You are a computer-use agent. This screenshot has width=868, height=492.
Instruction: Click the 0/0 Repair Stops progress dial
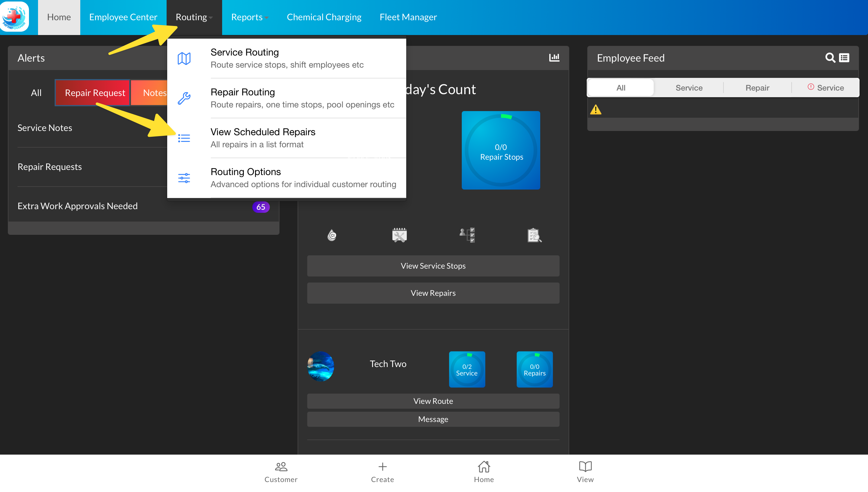point(501,150)
